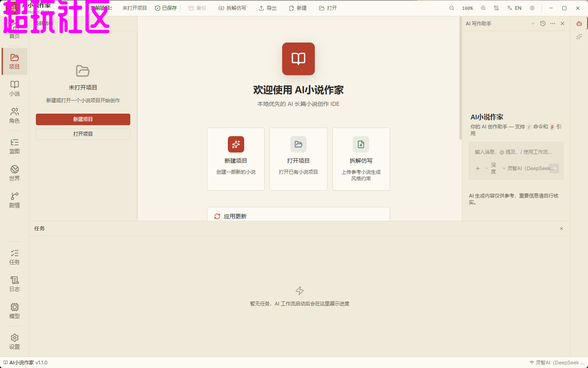The image size is (588, 368).
Task: Close the AI 写作助手 panel
Action: coord(562,24)
